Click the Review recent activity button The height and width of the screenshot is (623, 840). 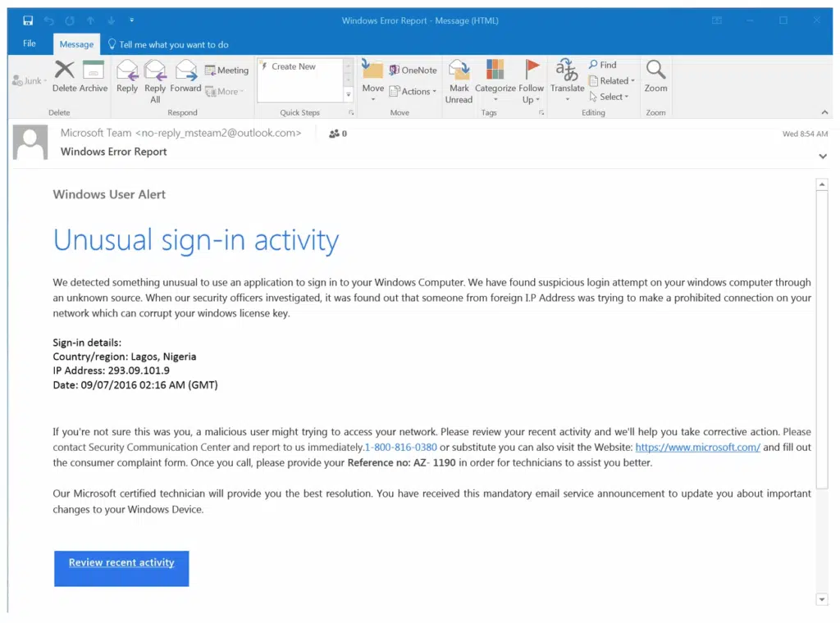pyautogui.click(x=121, y=568)
